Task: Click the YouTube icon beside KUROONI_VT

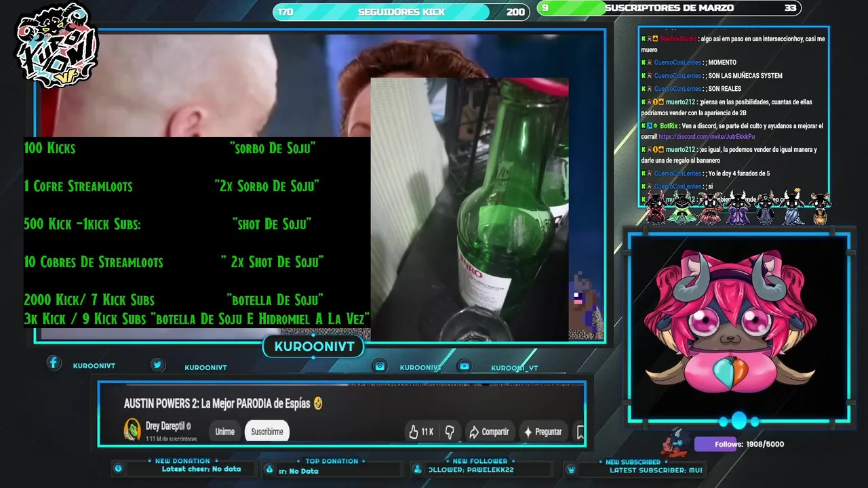Action: tap(465, 366)
